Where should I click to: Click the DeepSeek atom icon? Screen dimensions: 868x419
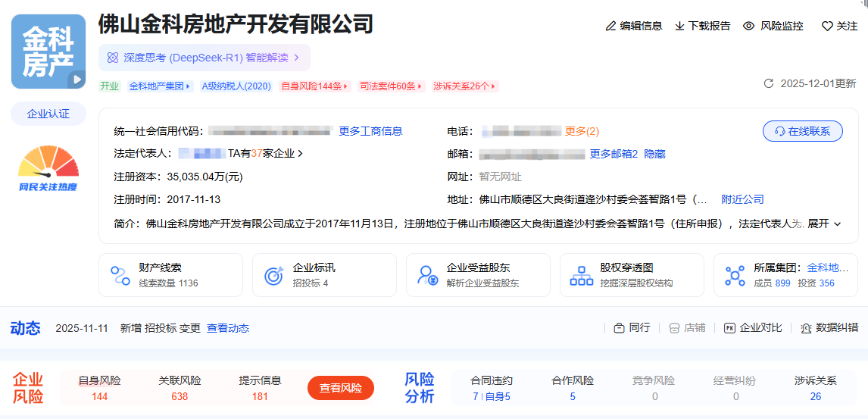click(112, 58)
